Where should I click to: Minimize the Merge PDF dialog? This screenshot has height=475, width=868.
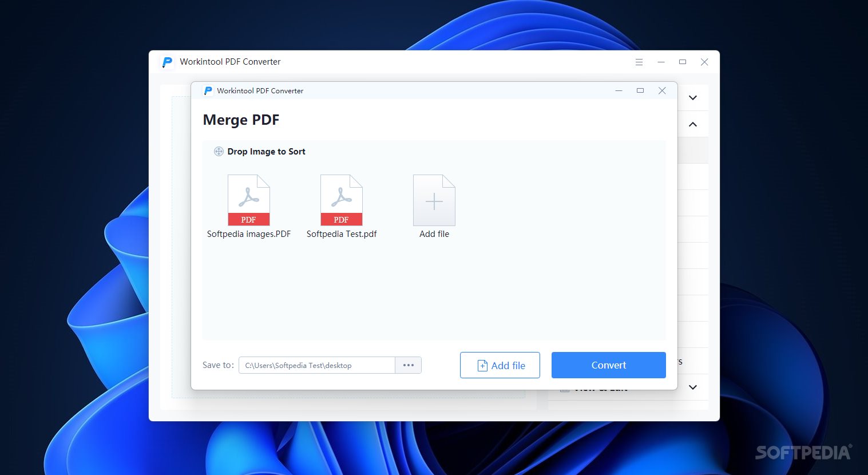(x=619, y=90)
